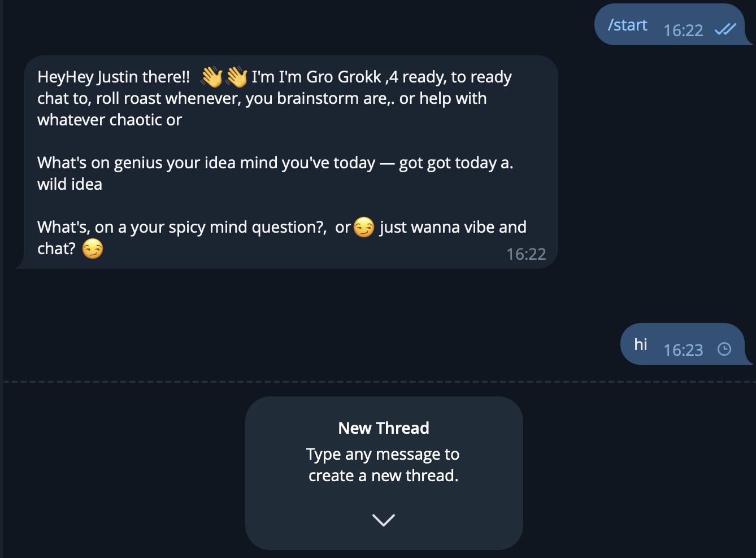Click the 16:22 timestamp beside /start
This screenshot has height=558, width=756.
pyautogui.click(x=683, y=30)
